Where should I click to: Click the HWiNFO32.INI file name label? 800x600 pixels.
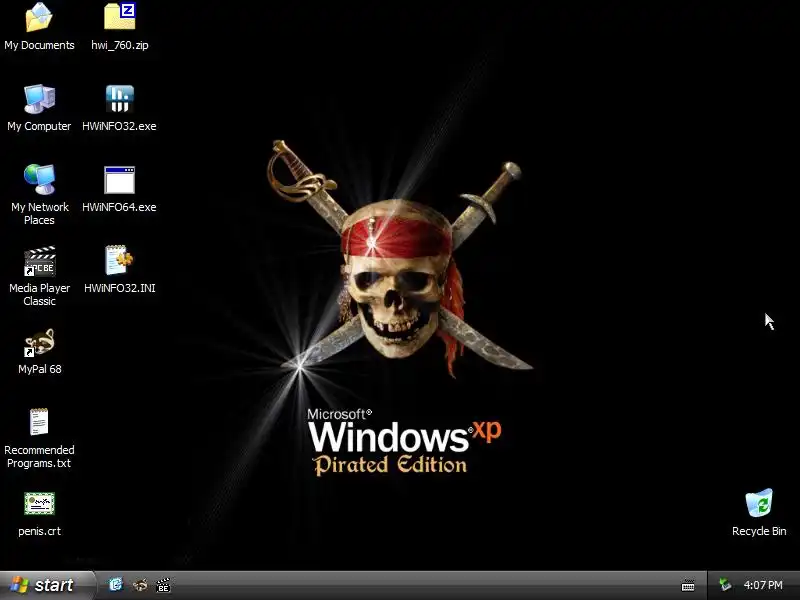pyautogui.click(x=120, y=288)
